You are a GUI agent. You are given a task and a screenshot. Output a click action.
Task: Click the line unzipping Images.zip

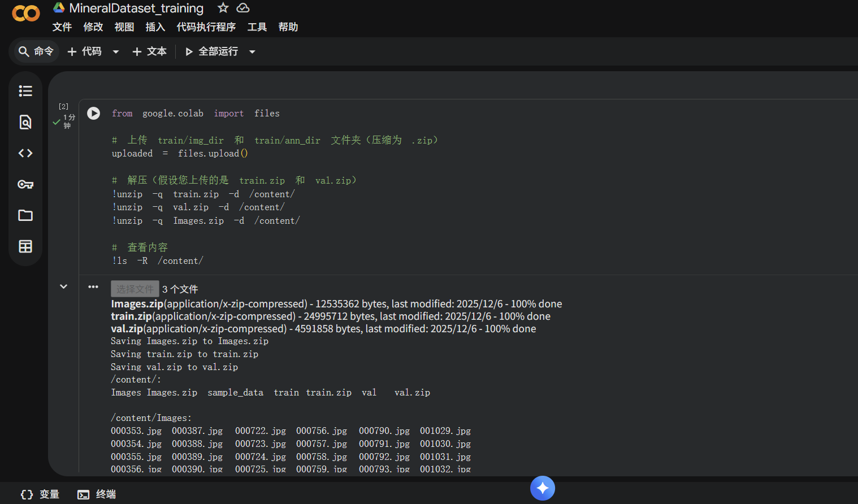tap(206, 221)
